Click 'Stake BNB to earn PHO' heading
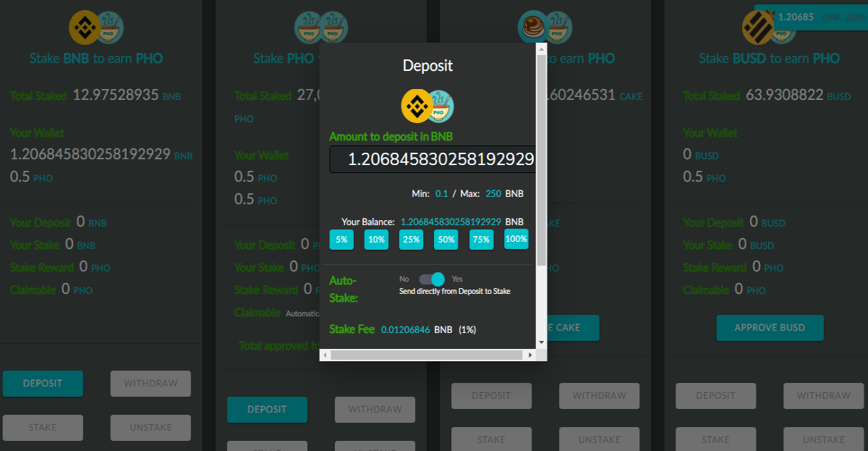868x451 pixels. (x=96, y=59)
